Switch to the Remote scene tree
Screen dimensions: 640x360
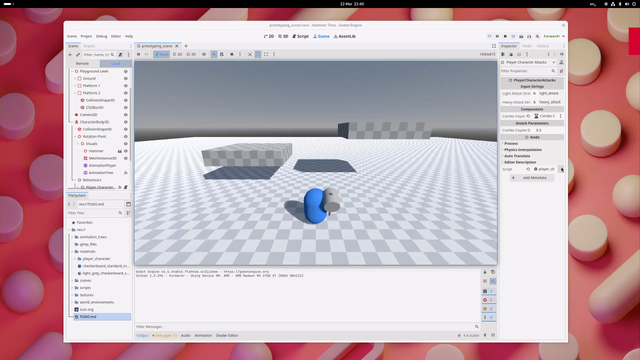(x=82, y=64)
